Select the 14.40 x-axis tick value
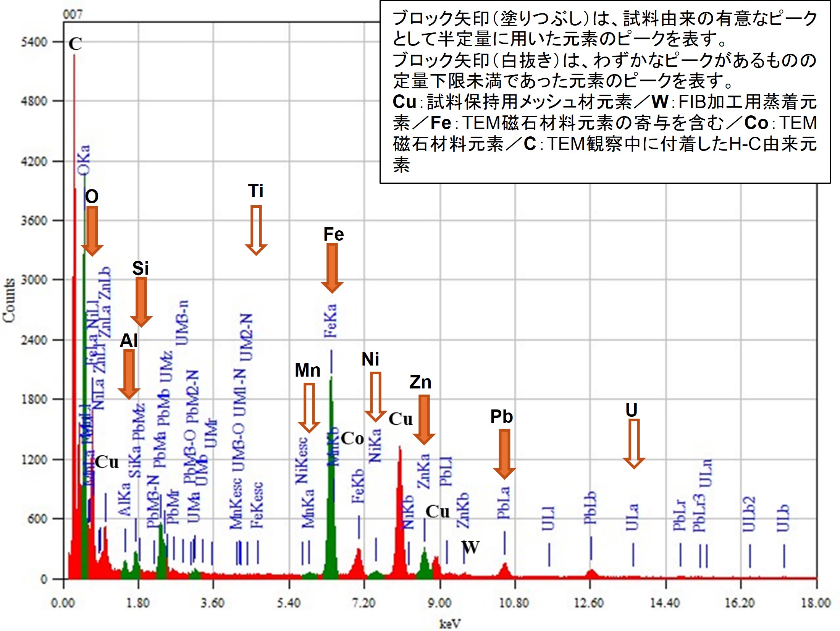This screenshot has width=840, height=631. pos(665,603)
